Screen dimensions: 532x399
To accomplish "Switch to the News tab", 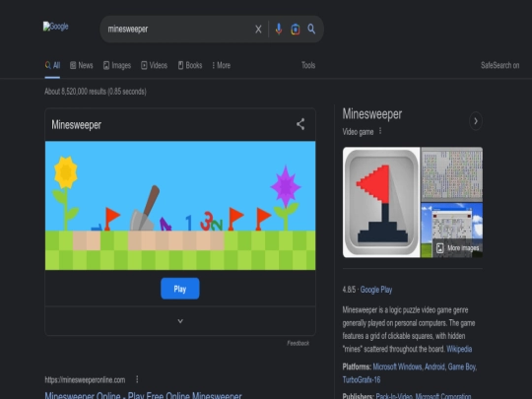I will point(82,65).
